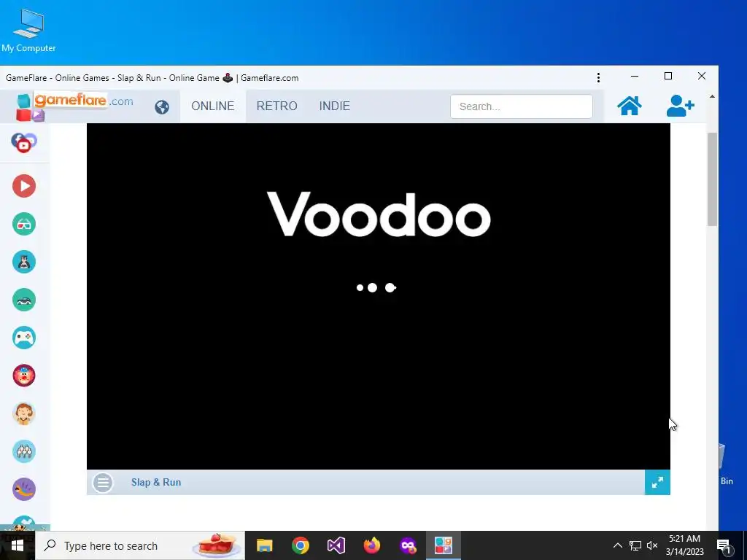
Task: Click the Voodoo loading game screen
Action: [379, 296]
